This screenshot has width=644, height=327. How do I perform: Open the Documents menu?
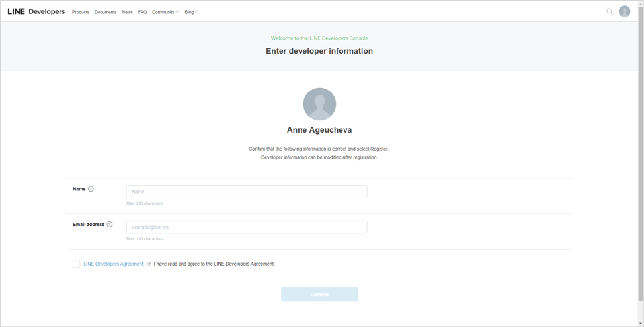[x=106, y=12]
